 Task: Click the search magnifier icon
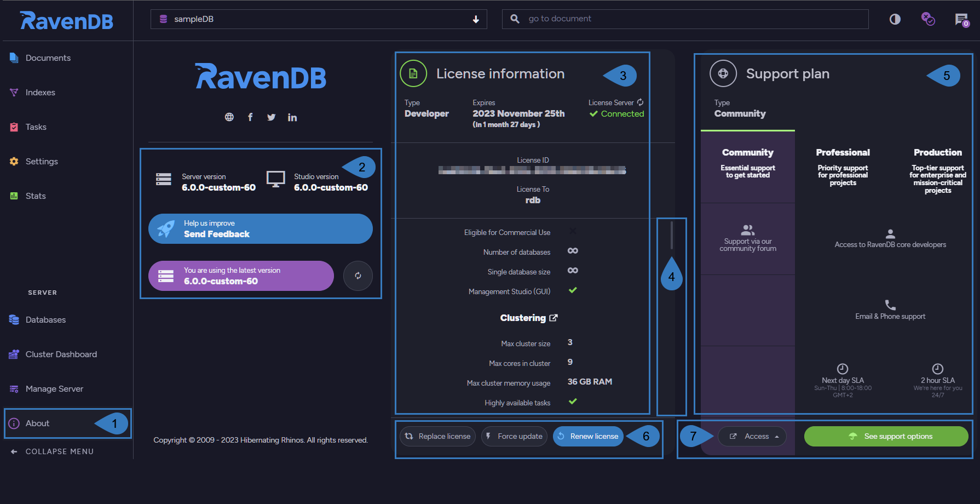click(x=515, y=19)
